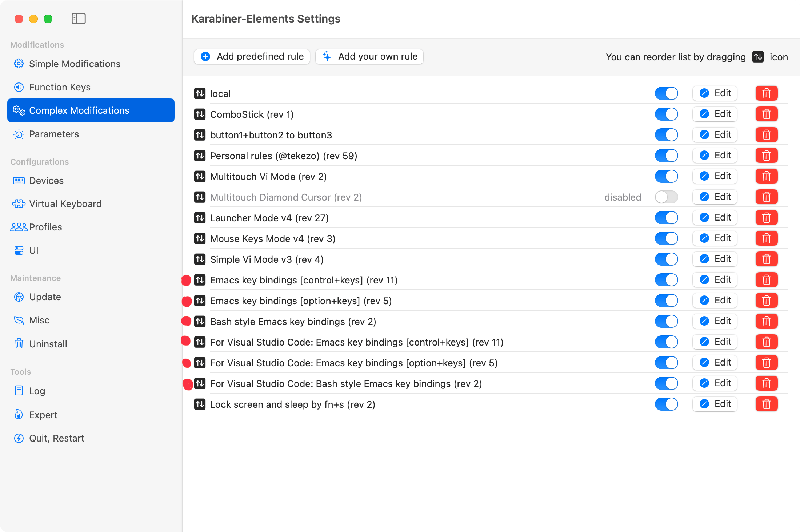Delete the ComboStick (rev 1) rule
This screenshot has width=800, height=532.
tap(767, 114)
